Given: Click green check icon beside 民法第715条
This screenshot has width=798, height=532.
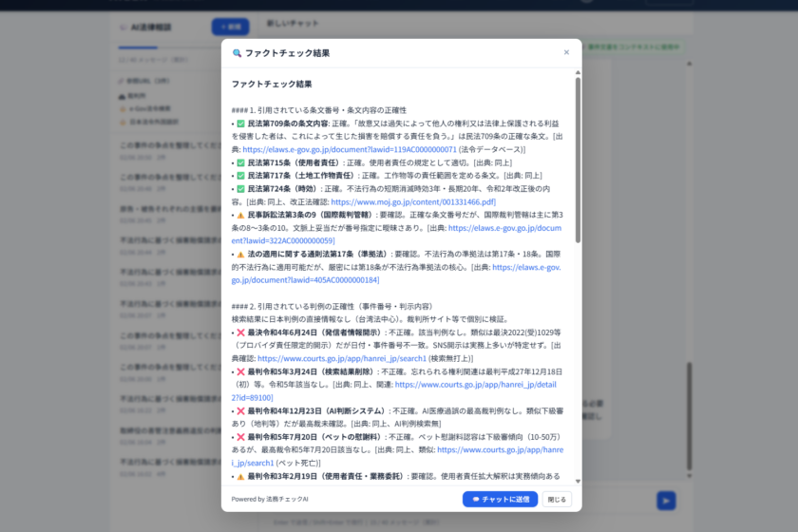Looking at the screenshot, I should (x=240, y=162).
